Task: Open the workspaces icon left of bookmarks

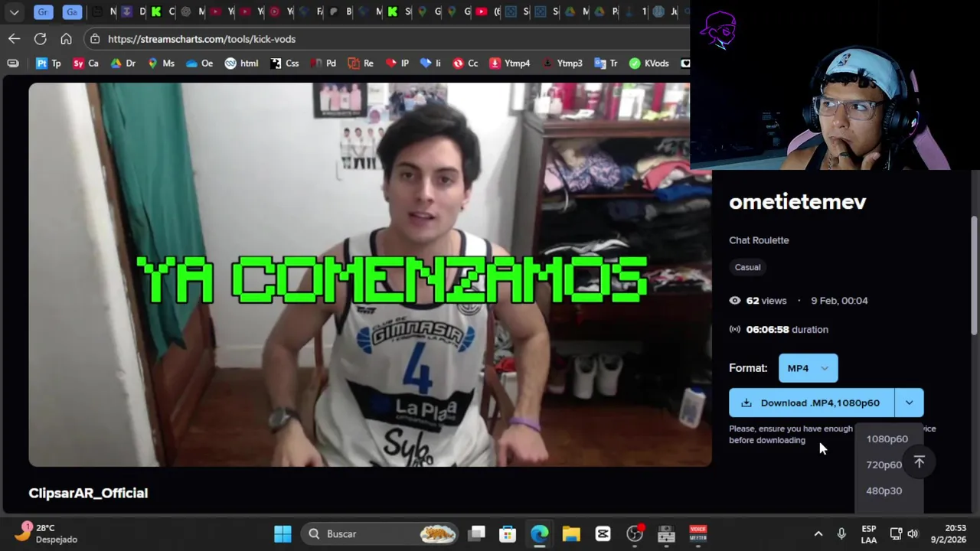Action: pos(13,64)
